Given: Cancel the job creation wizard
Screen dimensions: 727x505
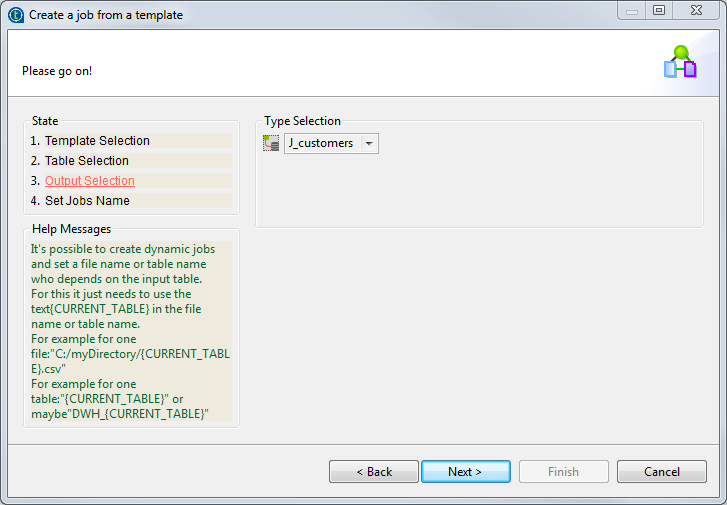Looking at the screenshot, I should (x=662, y=472).
